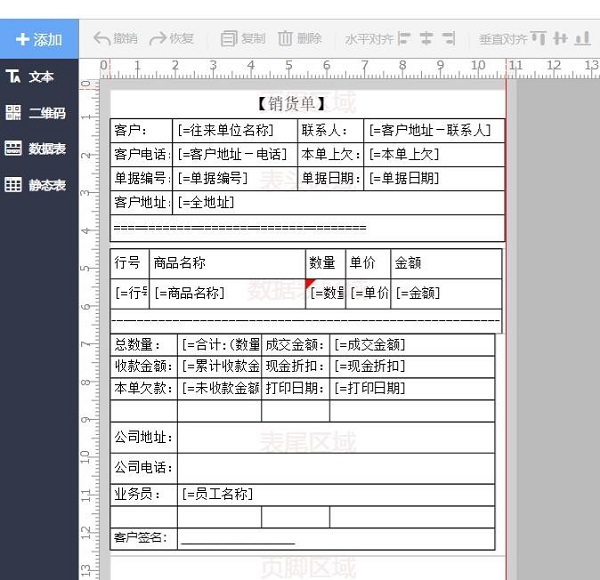Screen dimensions: 600x580
Task: Select the 文本 text tool
Action: point(30,77)
